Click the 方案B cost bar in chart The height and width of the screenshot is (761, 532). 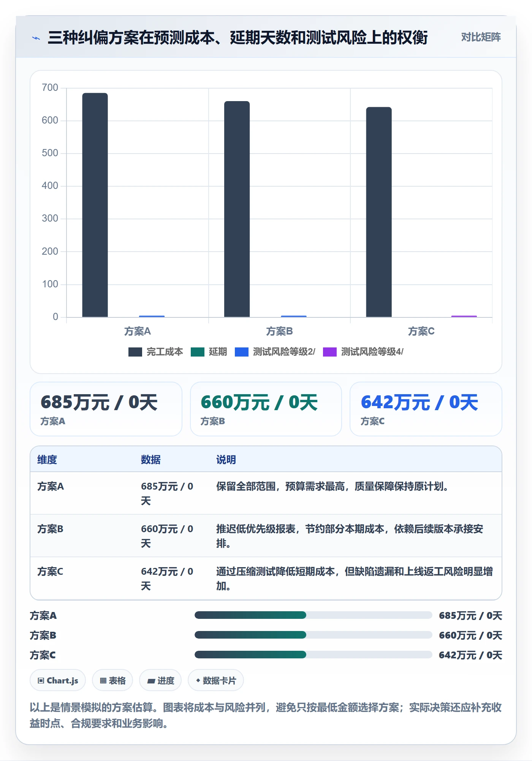click(x=237, y=209)
